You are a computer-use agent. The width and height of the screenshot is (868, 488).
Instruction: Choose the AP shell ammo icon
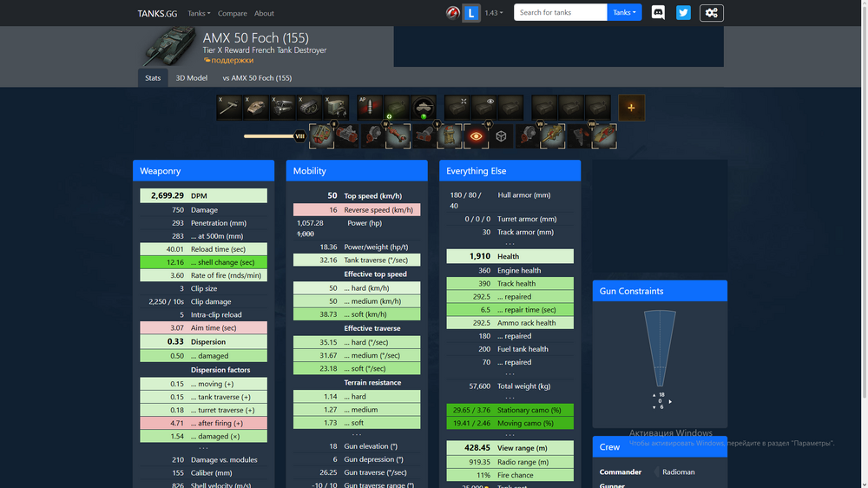370,108
